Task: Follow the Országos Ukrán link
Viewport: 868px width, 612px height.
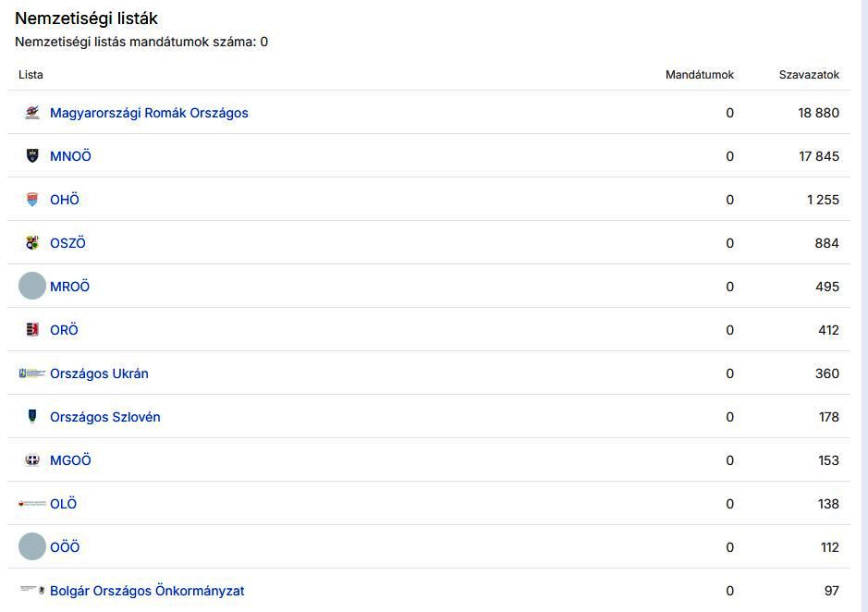Action: [x=99, y=373]
